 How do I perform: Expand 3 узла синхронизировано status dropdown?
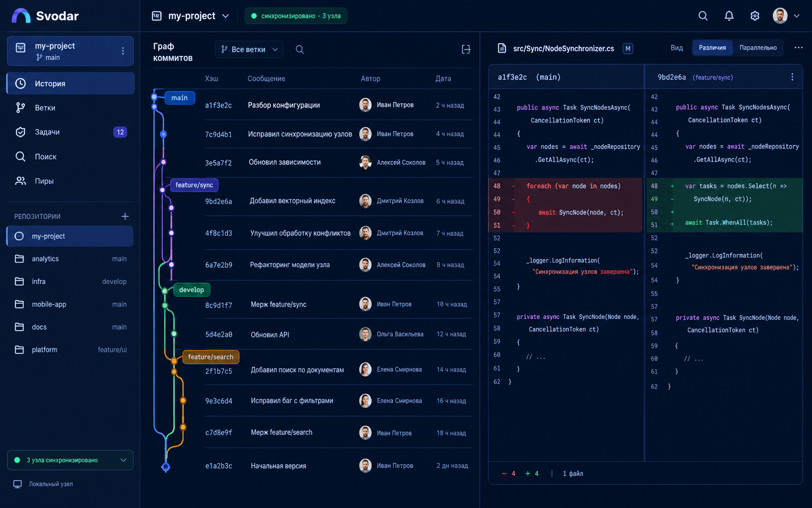coord(70,460)
